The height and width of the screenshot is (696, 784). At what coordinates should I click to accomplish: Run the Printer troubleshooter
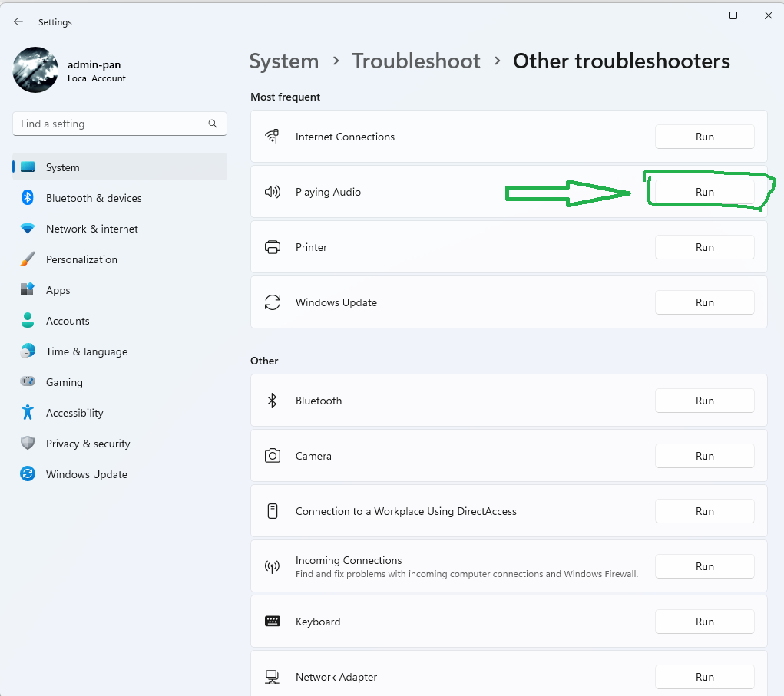(704, 247)
